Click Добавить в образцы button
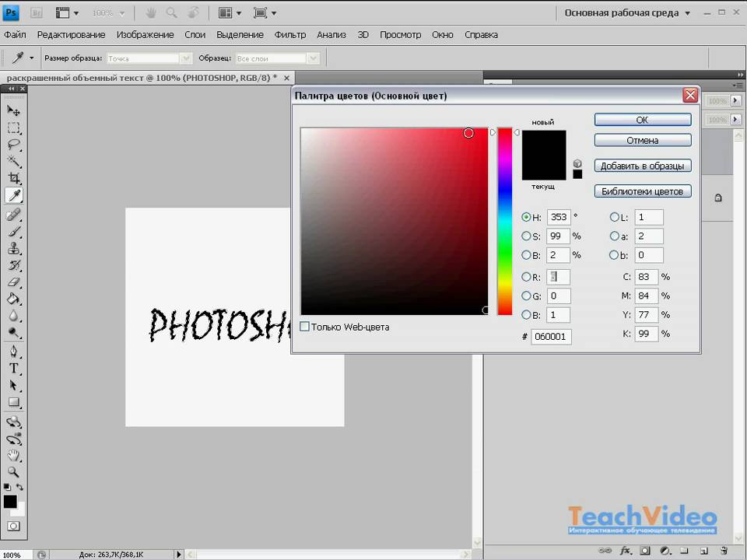This screenshot has width=747, height=560. point(643,166)
